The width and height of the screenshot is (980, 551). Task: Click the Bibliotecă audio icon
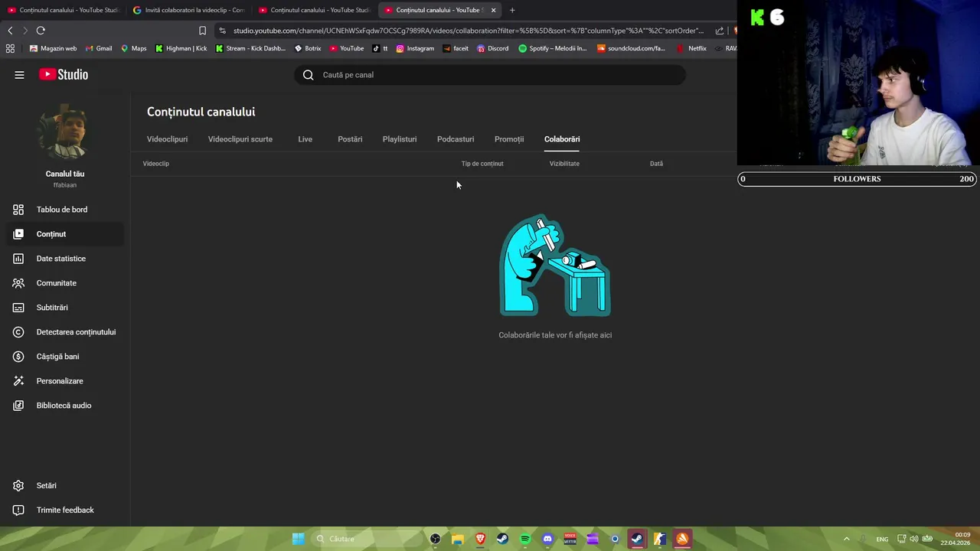(x=18, y=406)
